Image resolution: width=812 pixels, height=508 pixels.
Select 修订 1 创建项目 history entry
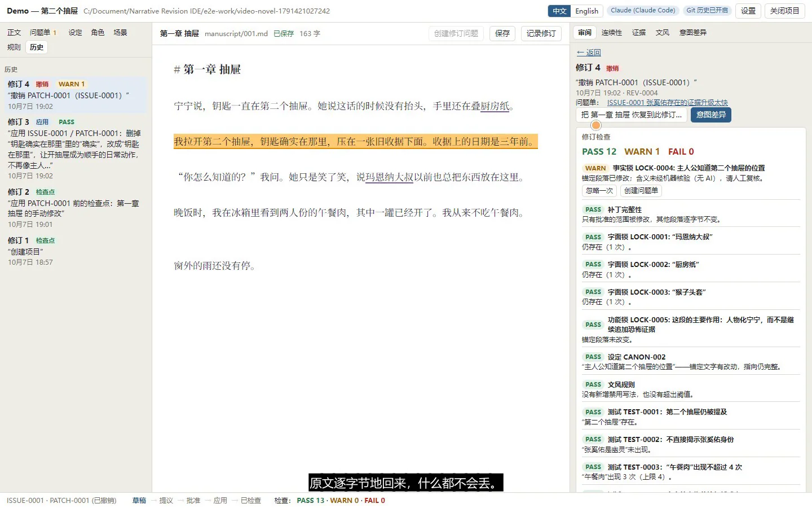[x=76, y=251]
